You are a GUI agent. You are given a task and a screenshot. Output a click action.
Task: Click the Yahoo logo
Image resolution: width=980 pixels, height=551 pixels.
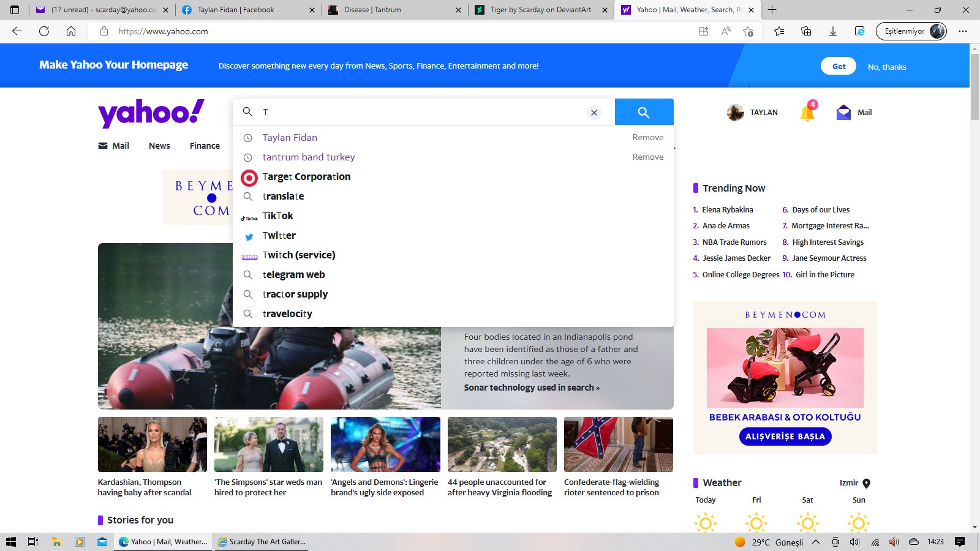coord(151,113)
